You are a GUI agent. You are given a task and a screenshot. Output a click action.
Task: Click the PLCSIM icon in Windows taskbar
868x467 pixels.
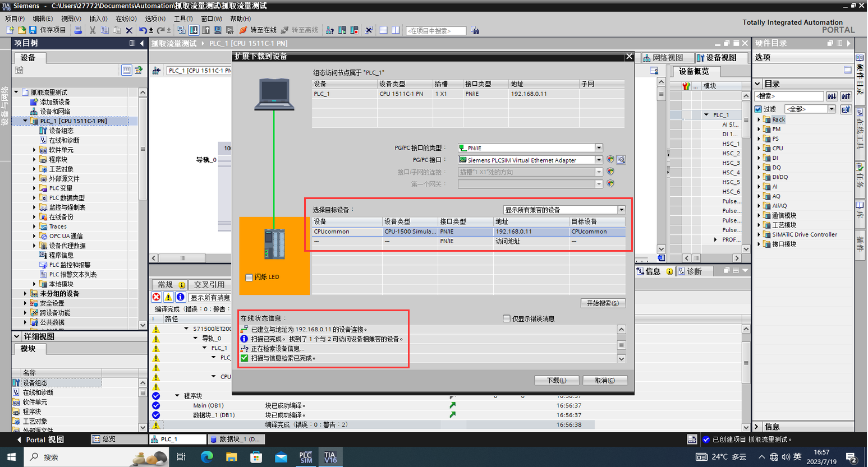tap(306, 457)
